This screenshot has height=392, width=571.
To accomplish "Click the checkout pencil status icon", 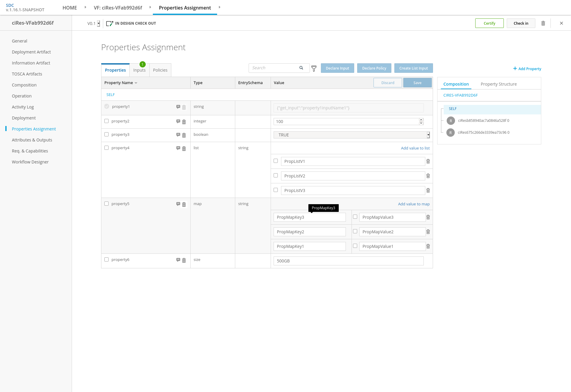I will point(110,23).
